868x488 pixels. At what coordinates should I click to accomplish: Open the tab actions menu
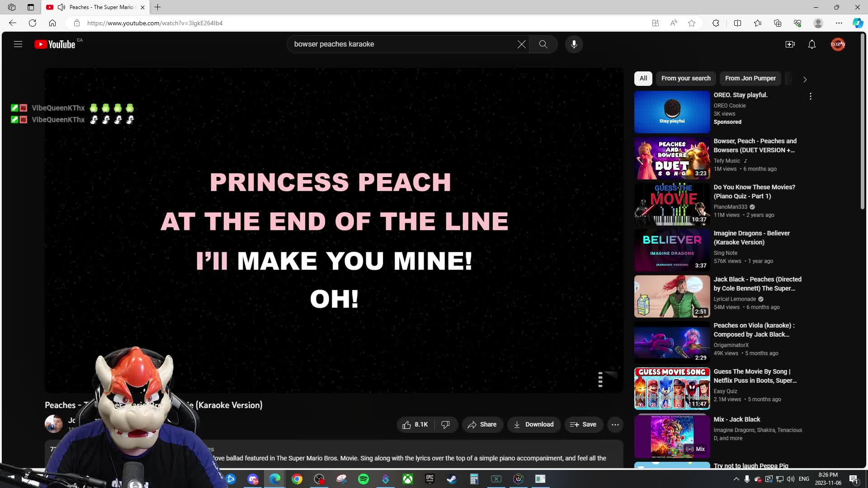pos(31,7)
